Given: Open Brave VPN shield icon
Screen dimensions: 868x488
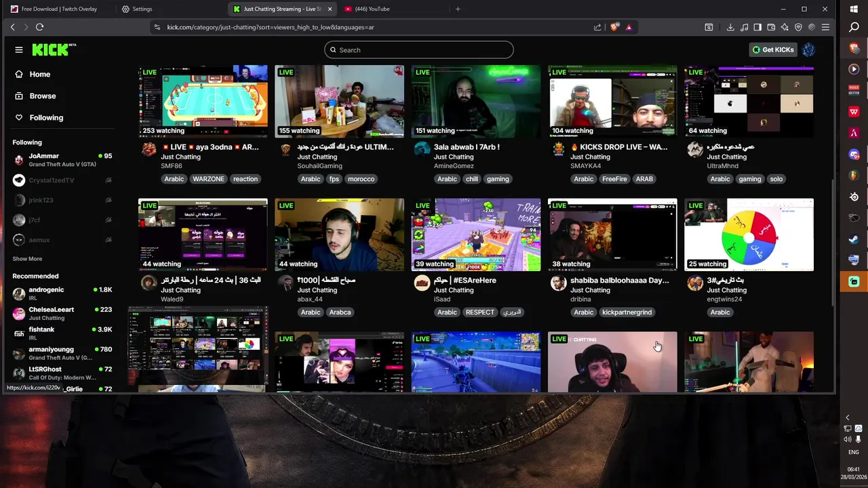Looking at the screenshot, I should pyautogui.click(x=798, y=27).
